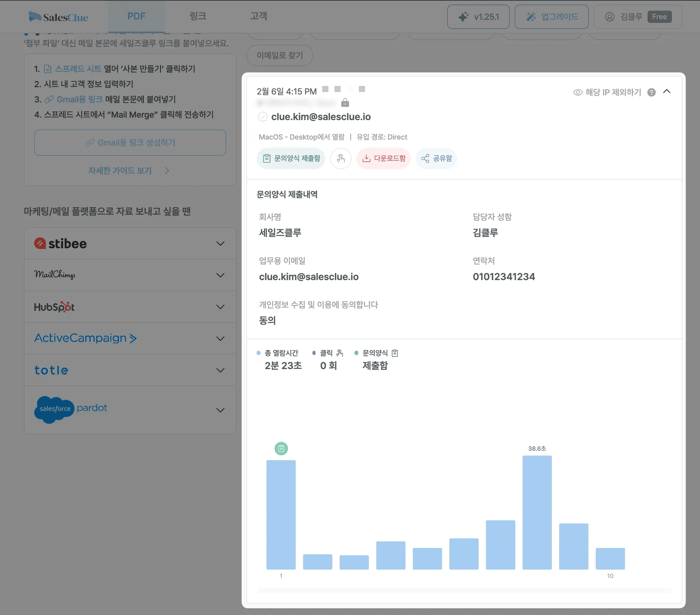Expand the ActiveCampaign section

(x=220, y=338)
